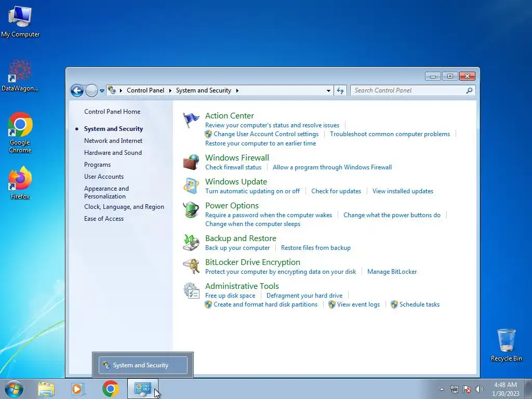The width and height of the screenshot is (532, 399).
Task: Click Free up disk space link
Action: click(230, 296)
